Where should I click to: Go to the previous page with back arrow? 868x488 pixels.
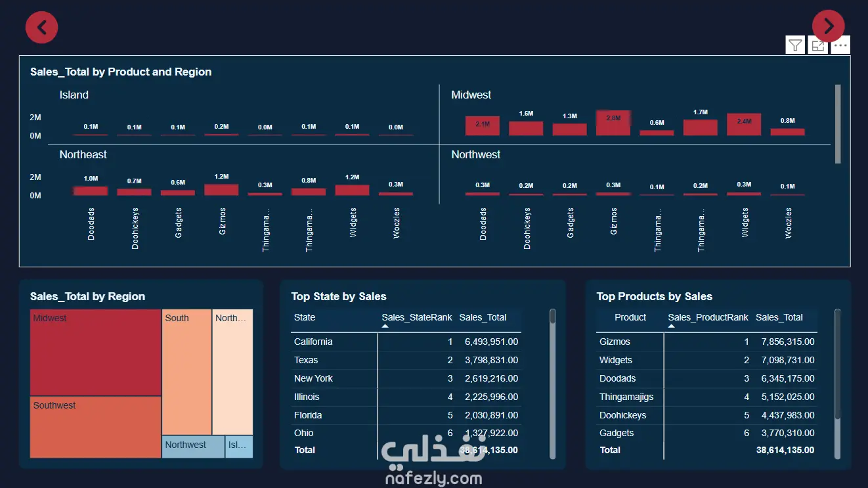(x=42, y=28)
